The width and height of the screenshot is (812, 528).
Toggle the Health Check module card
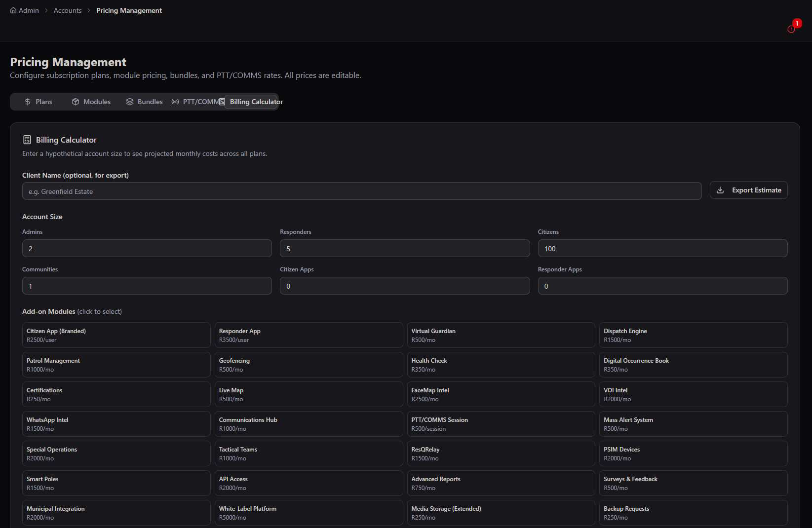coord(501,365)
